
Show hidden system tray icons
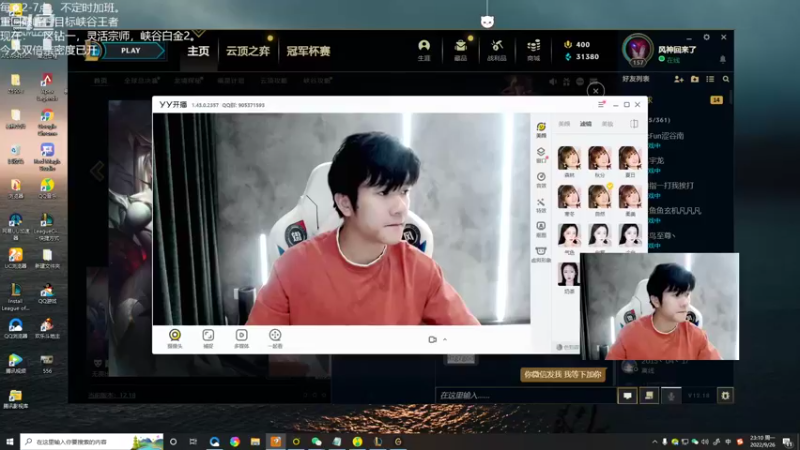(x=655, y=442)
